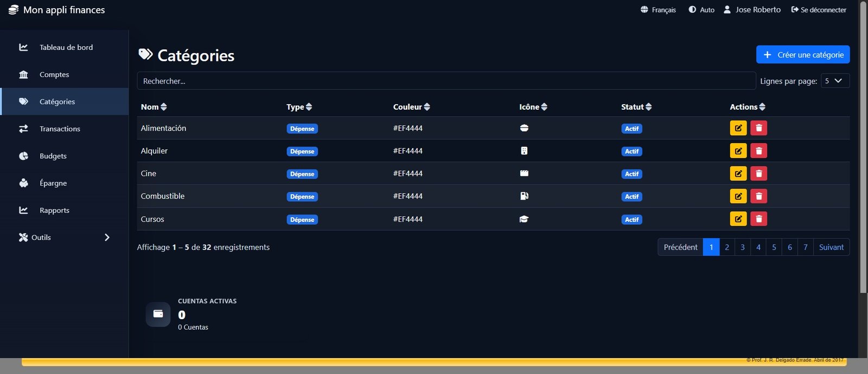Open Tableau de bord in the sidebar
Viewport: 868px width, 374px height.
64,47
